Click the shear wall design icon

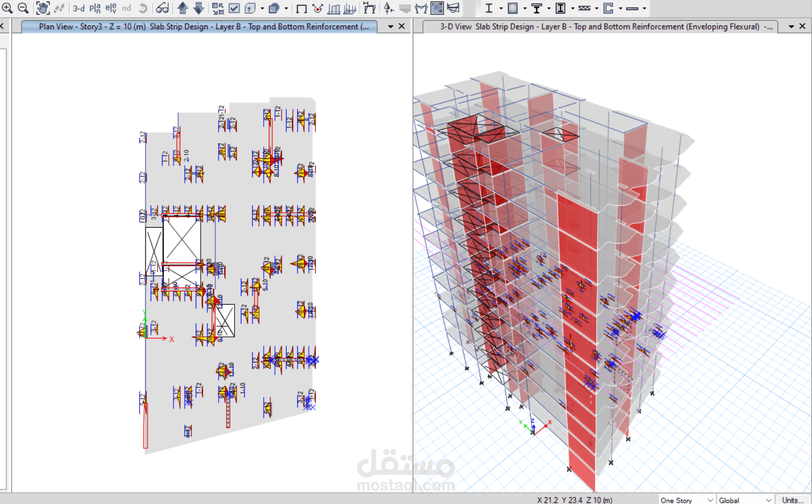[x=608, y=8]
